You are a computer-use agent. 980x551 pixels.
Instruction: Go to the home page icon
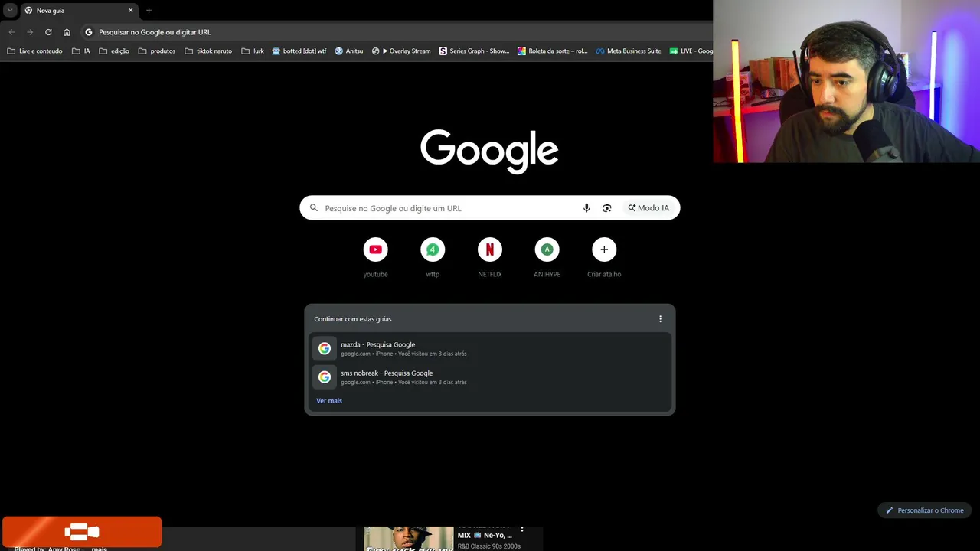(x=67, y=32)
